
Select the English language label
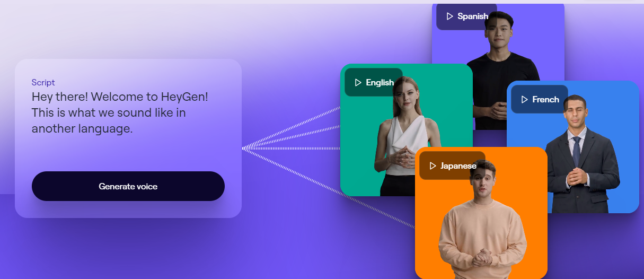[380, 83]
